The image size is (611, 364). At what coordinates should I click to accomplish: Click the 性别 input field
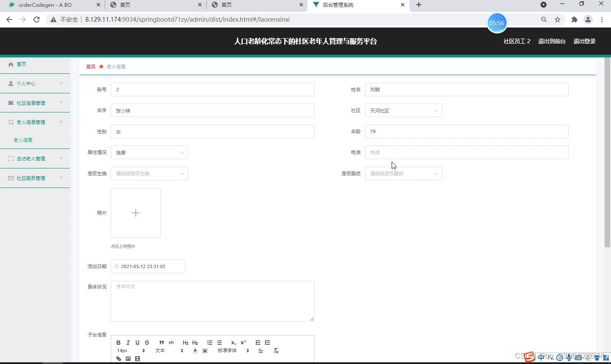tap(213, 132)
